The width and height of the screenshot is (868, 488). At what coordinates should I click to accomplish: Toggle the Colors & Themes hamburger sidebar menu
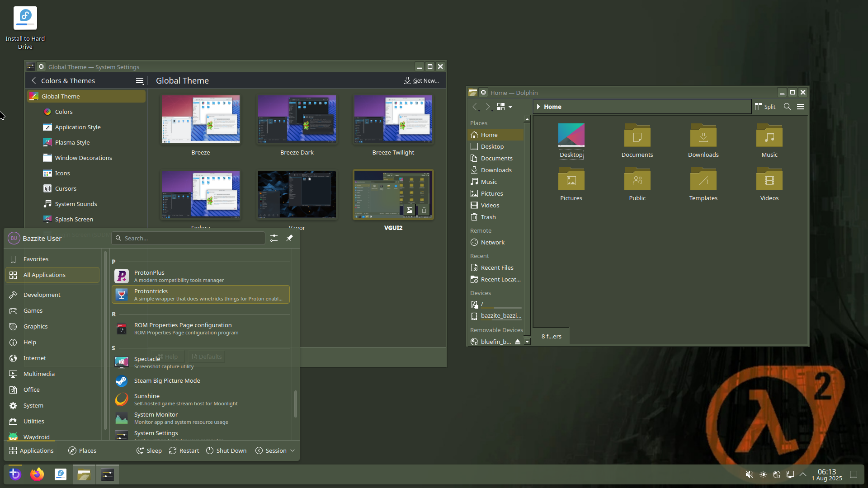click(x=140, y=81)
